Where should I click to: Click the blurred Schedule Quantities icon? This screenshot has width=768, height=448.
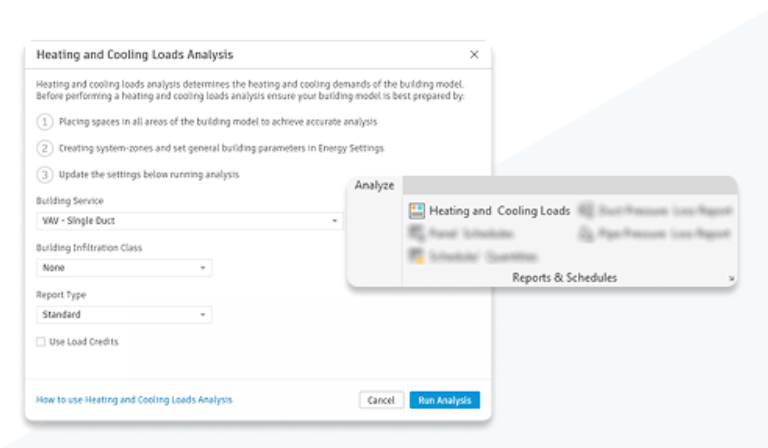tap(417, 256)
